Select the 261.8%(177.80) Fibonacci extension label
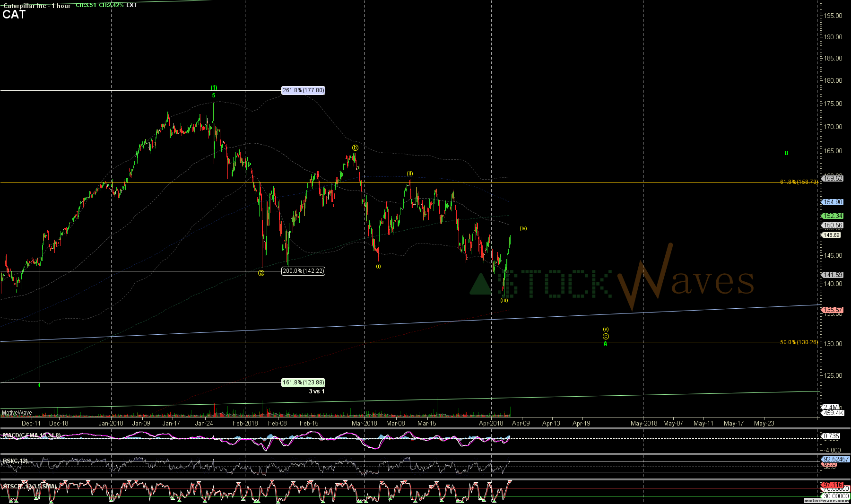The image size is (851, 504). [x=303, y=90]
